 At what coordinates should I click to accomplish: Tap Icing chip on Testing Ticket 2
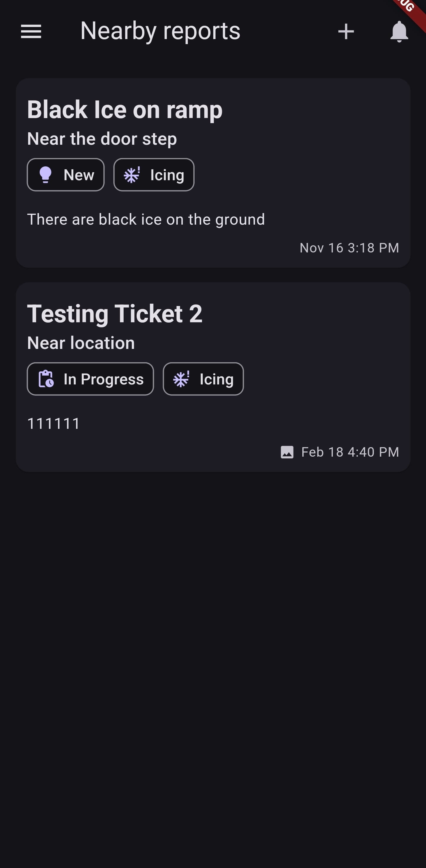point(203,379)
